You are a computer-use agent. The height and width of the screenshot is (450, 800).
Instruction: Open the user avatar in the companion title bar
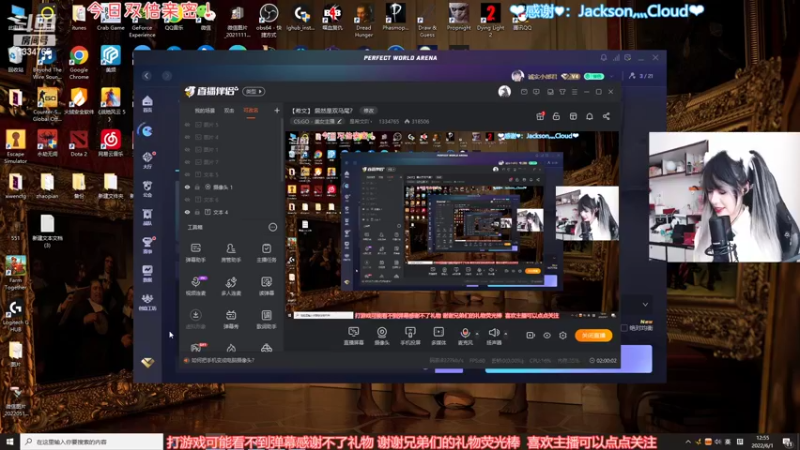tap(504, 91)
